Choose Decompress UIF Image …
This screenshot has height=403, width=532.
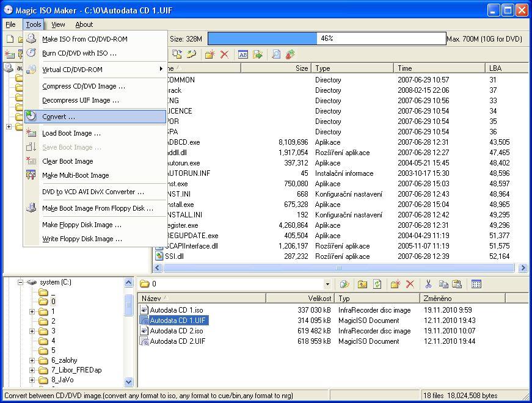point(95,100)
